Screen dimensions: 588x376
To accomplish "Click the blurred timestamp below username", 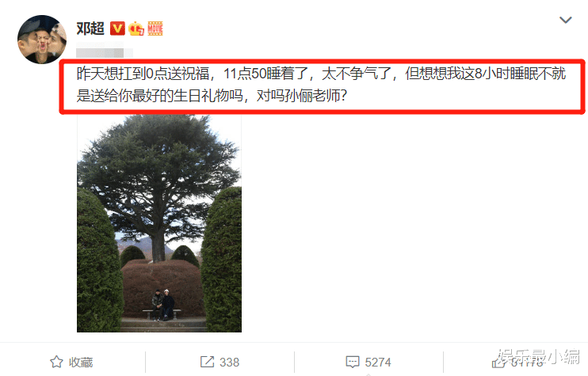I will 105,50.
